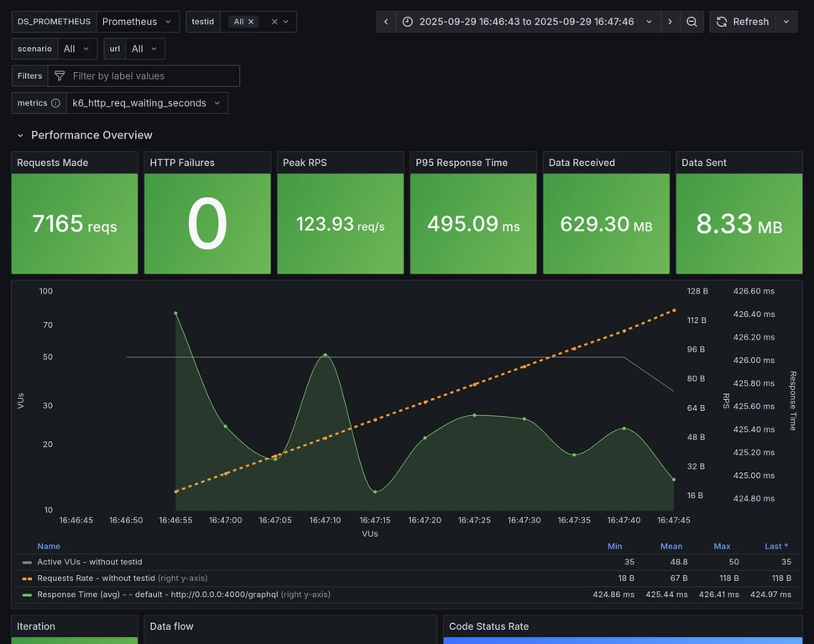
Task: Clear the testid selection with the X
Action: click(274, 22)
